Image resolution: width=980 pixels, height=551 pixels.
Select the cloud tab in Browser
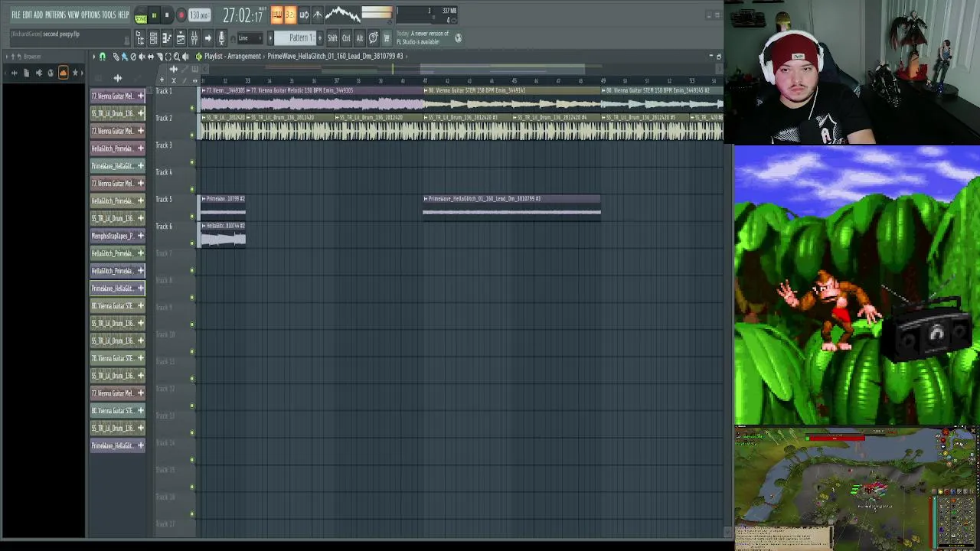click(63, 73)
